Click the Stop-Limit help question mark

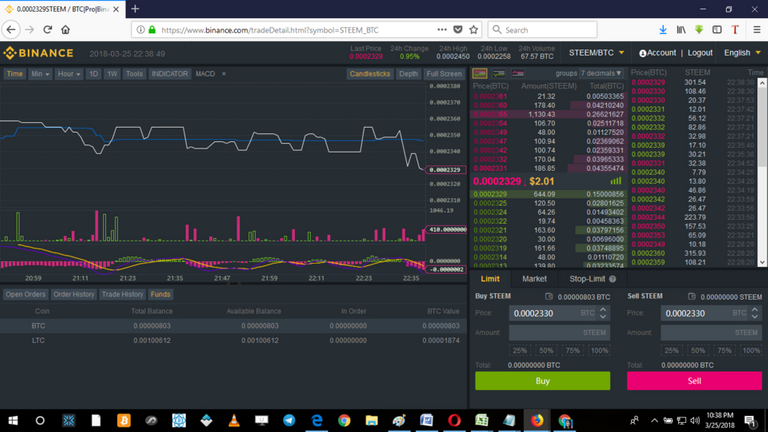click(x=612, y=279)
